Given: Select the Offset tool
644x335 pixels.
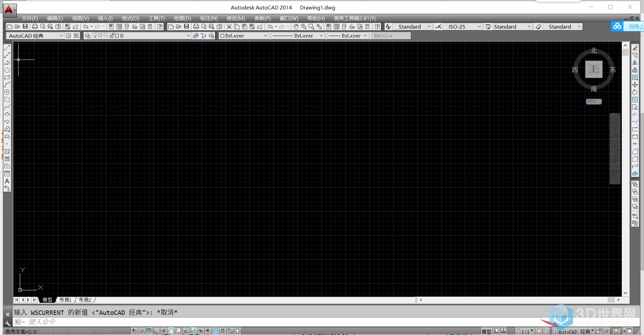Looking at the screenshot, I should pyautogui.click(x=635, y=70).
